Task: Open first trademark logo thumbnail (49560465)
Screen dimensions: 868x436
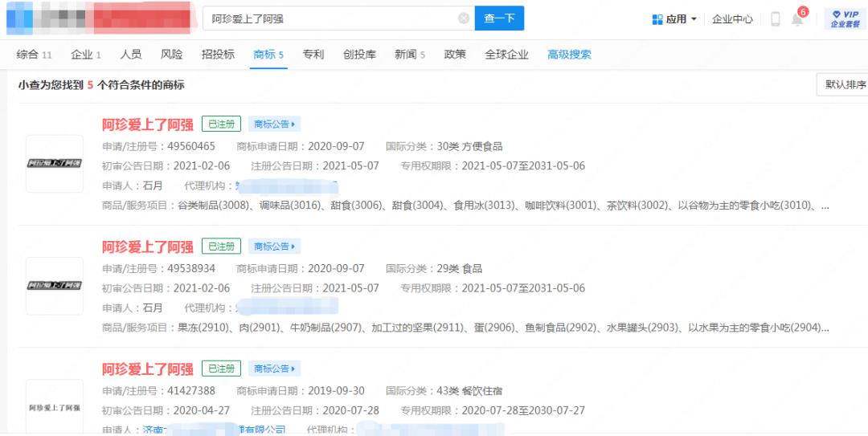Action: point(55,164)
